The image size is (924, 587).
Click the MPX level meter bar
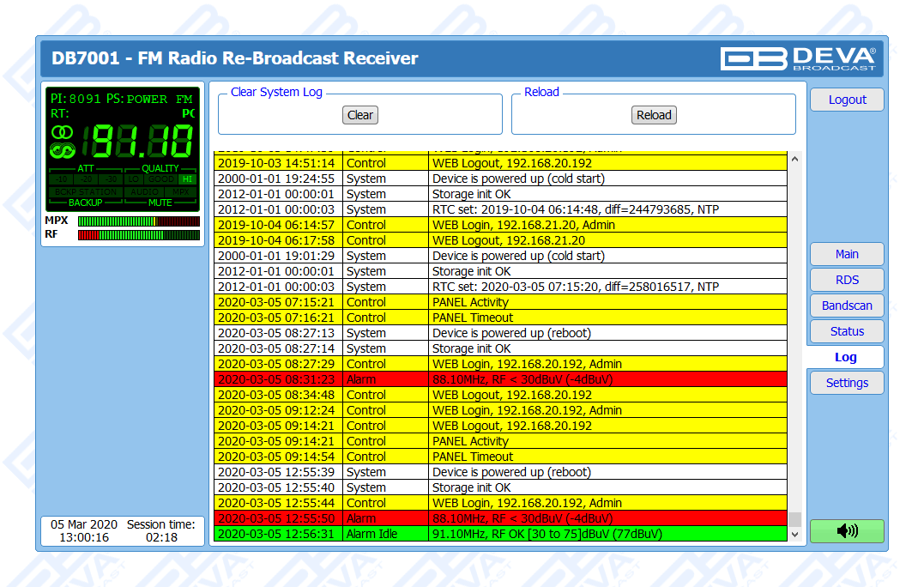click(x=138, y=221)
